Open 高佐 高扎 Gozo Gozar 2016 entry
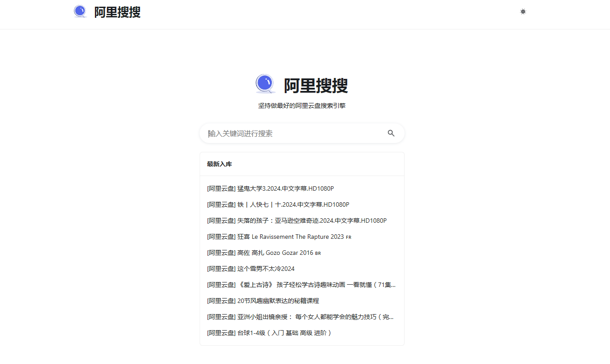 point(264,253)
